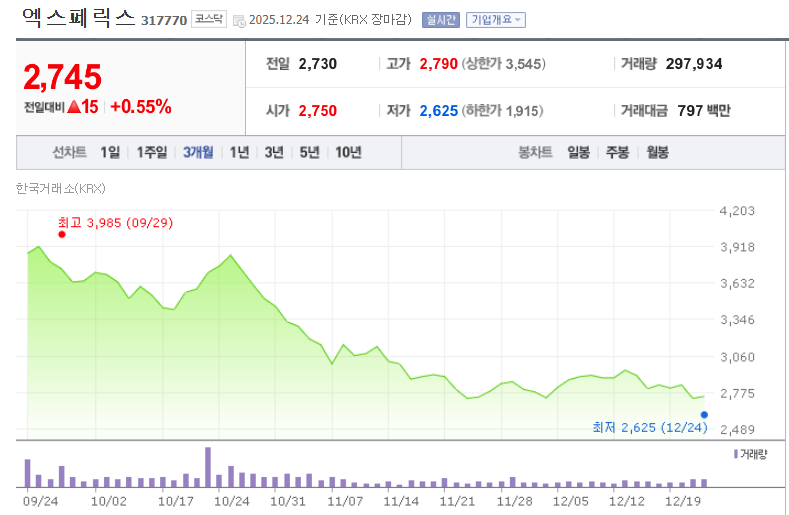Click the +0.55% change rate
This screenshot has width=789, height=515.
pyautogui.click(x=141, y=106)
